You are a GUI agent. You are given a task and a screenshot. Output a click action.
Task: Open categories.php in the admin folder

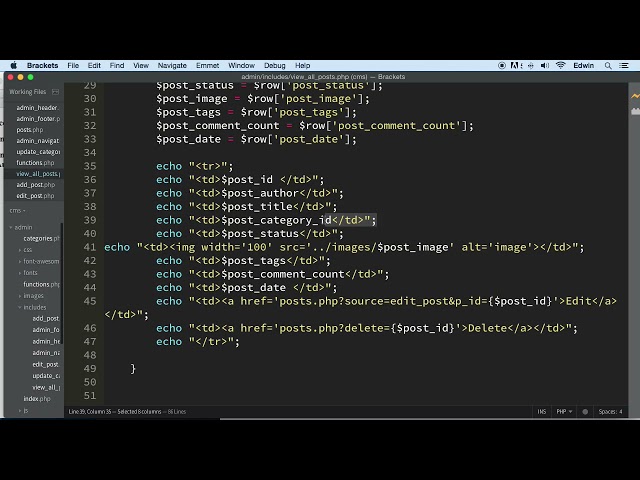[x=41, y=238]
